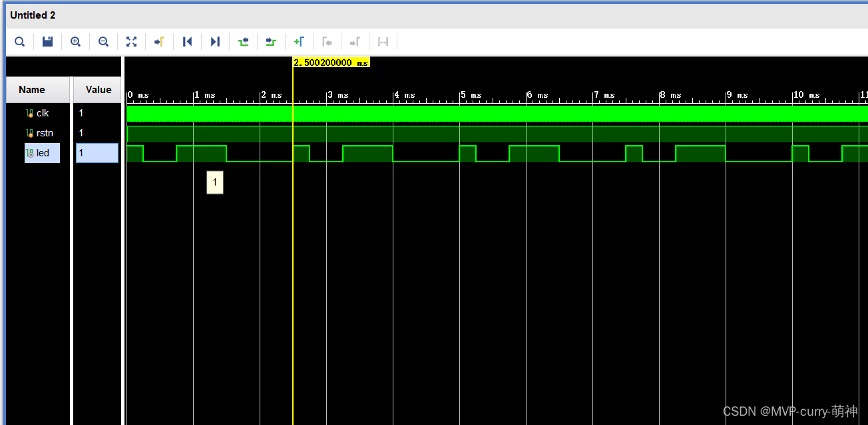
Task: Zoom in on the waveform
Action: (75, 42)
